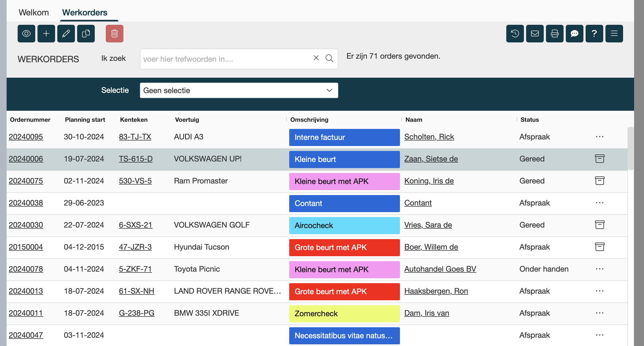This screenshot has height=346, width=644.
Task: Open three-dots menu for Autohandel Goes BV row
Action: click(600, 269)
